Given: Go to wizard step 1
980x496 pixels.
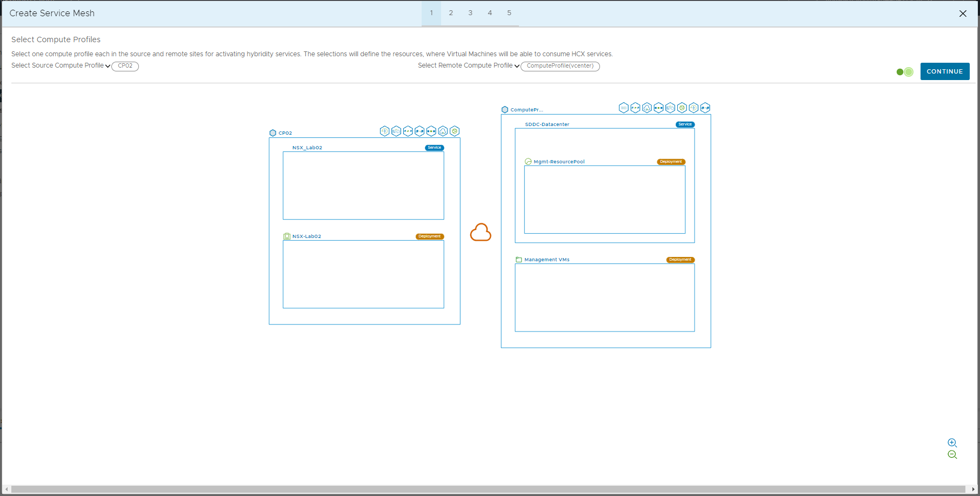Looking at the screenshot, I should (431, 13).
